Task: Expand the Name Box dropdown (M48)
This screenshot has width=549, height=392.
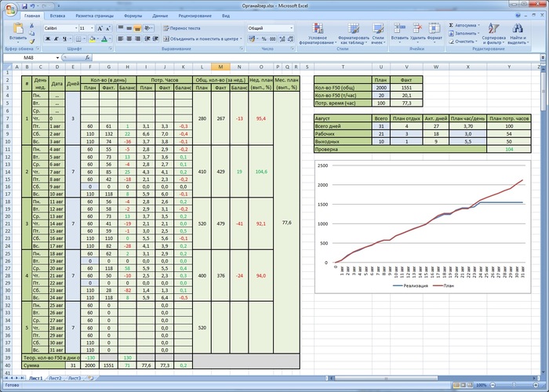Action: pos(57,57)
